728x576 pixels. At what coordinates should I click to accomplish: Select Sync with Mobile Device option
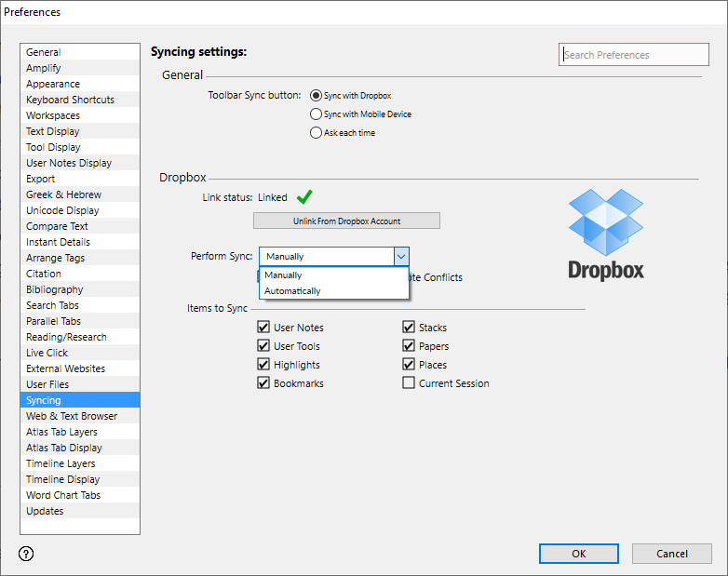click(x=316, y=114)
